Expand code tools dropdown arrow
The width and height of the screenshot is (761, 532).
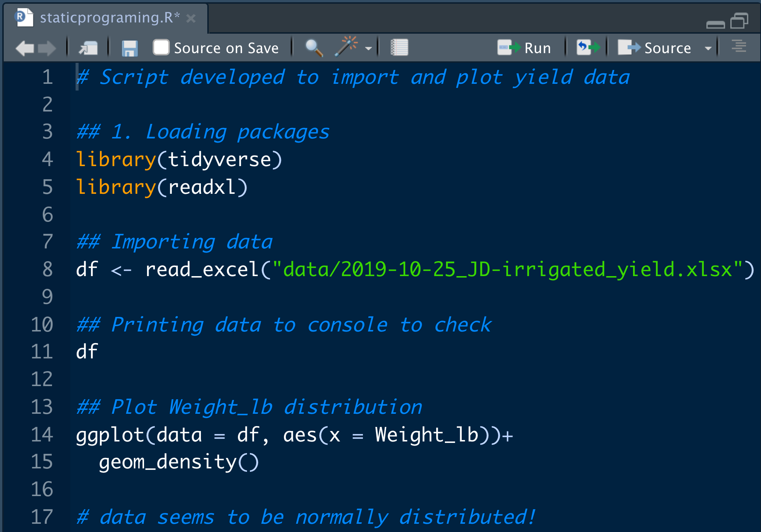(369, 48)
